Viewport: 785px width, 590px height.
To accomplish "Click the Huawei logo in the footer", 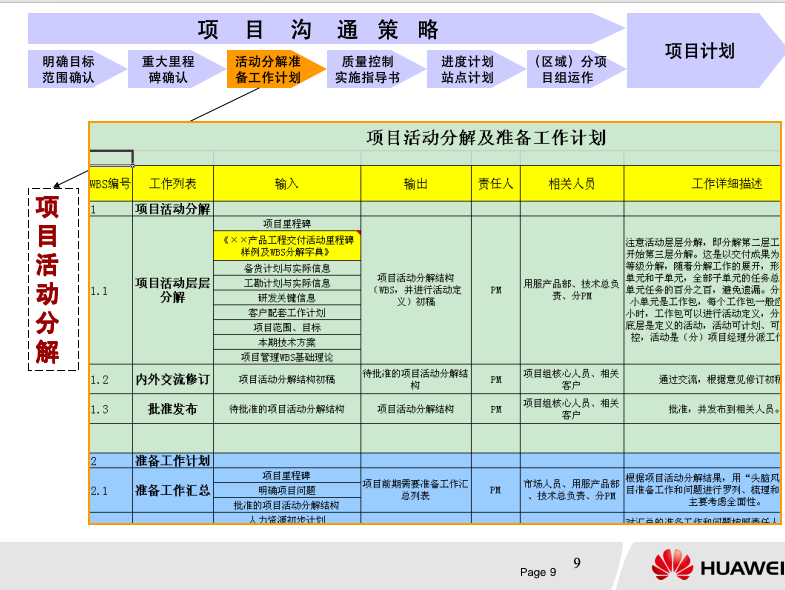I will [718, 566].
